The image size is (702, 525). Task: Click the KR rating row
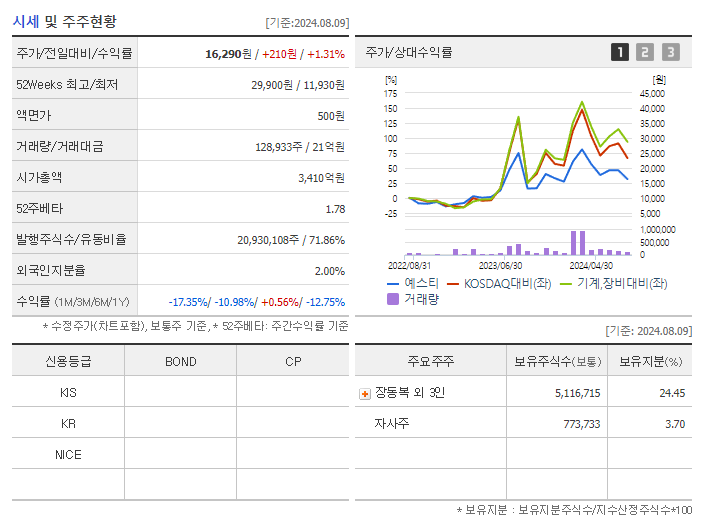coord(180,423)
